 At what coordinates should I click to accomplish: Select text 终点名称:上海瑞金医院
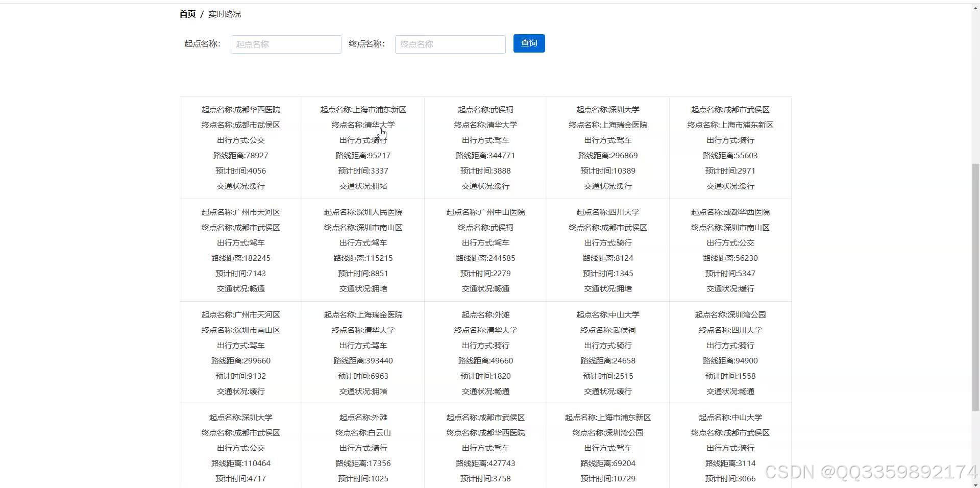point(608,125)
